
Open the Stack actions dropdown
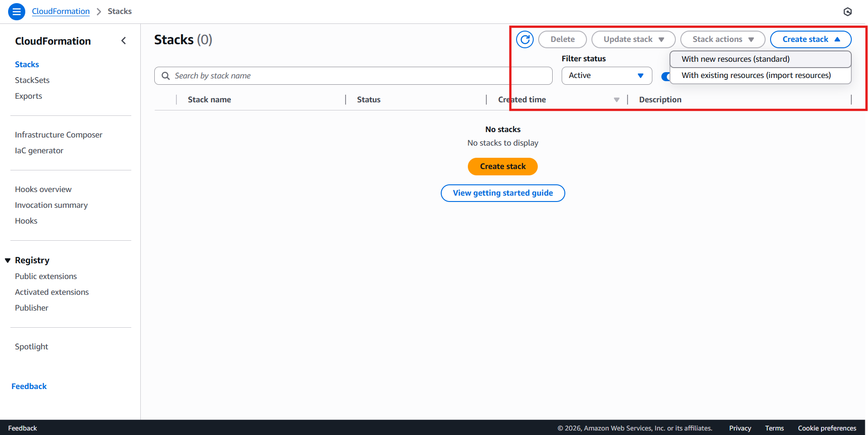click(723, 40)
